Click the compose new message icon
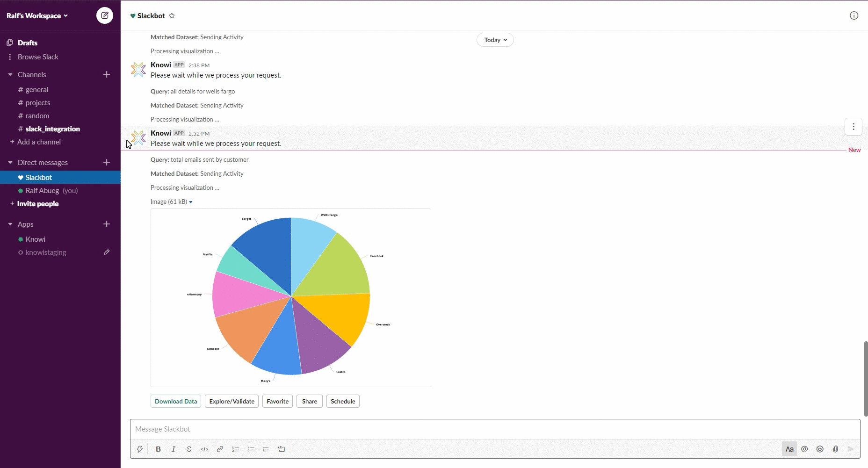 105,15
